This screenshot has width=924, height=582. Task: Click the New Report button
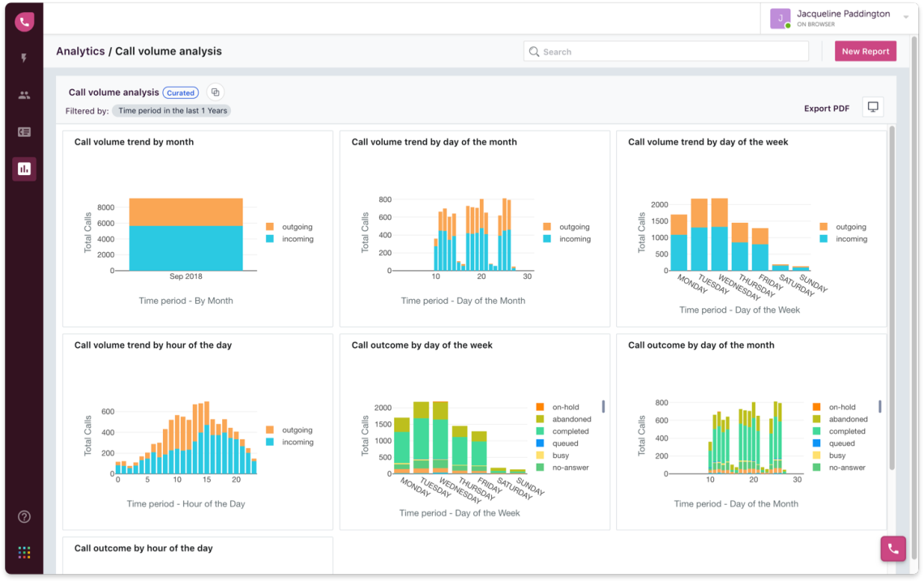(x=865, y=50)
